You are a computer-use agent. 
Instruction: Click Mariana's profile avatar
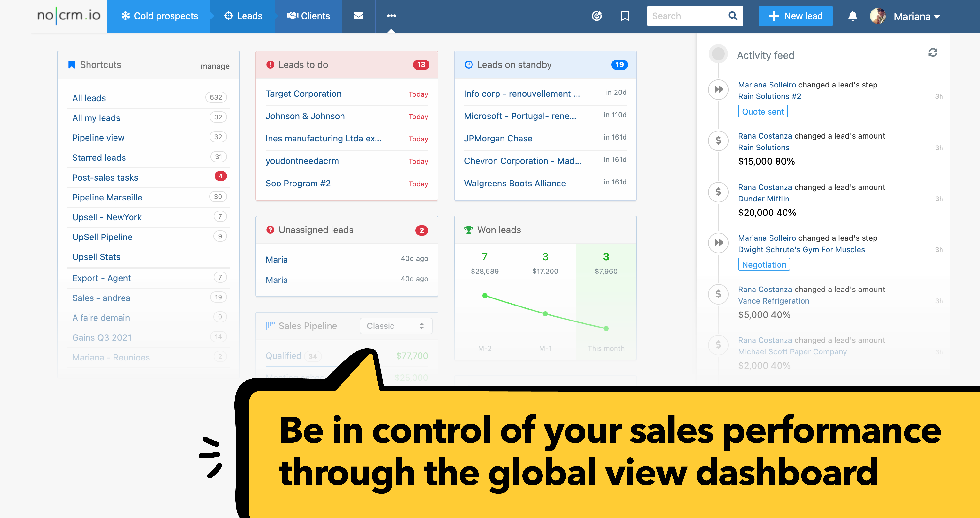pyautogui.click(x=878, y=16)
